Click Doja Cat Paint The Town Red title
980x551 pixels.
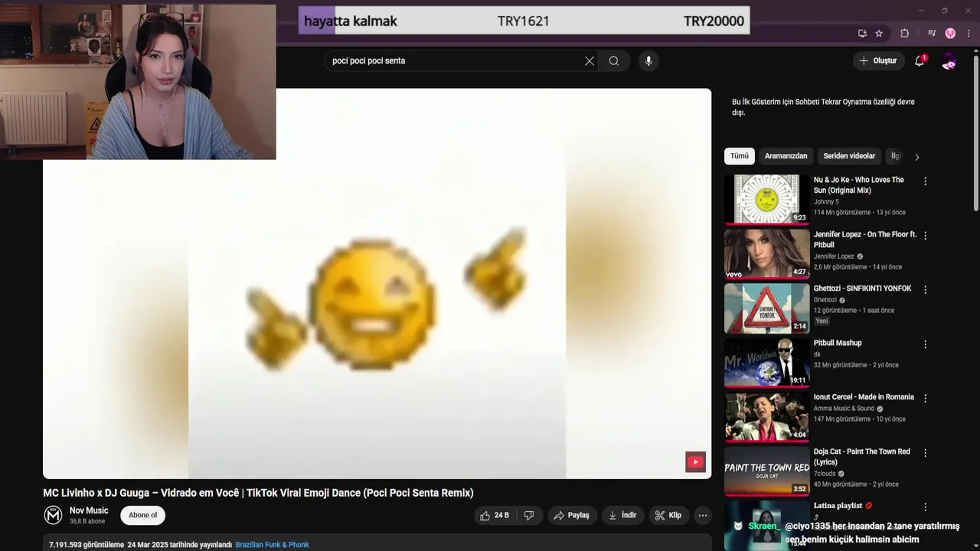861,457
